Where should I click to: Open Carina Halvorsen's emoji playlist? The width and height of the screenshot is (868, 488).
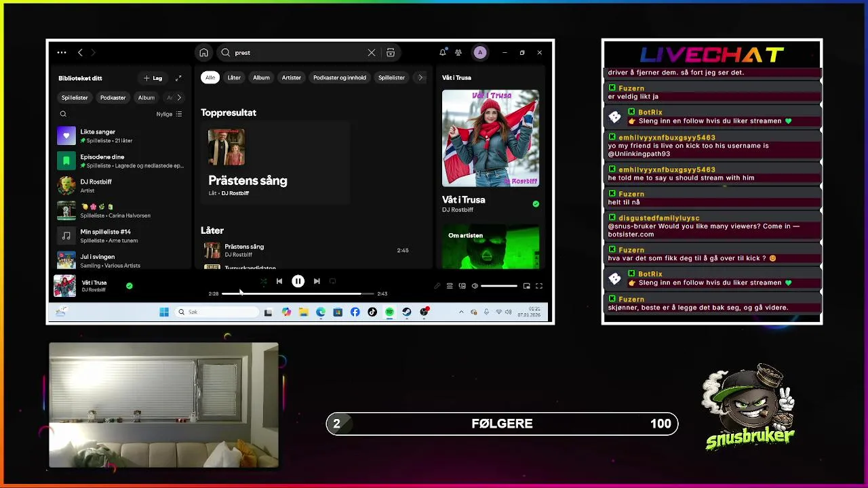click(x=121, y=211)
